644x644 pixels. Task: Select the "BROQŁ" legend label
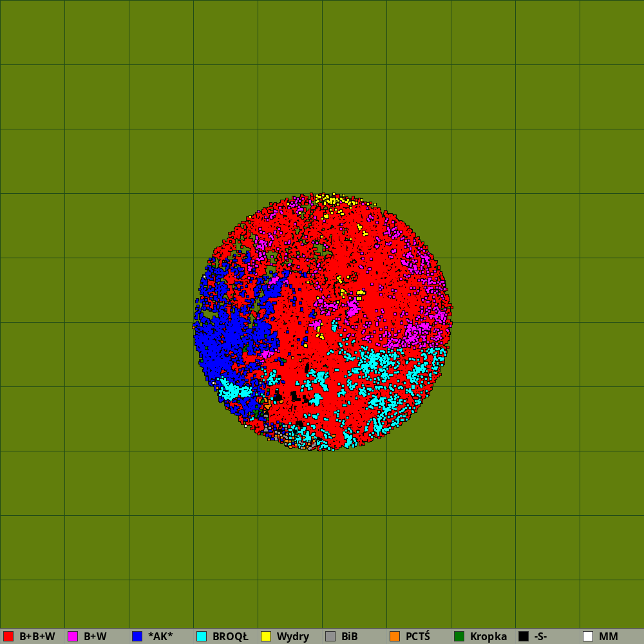pyautogui.click(x=231, y=636)
